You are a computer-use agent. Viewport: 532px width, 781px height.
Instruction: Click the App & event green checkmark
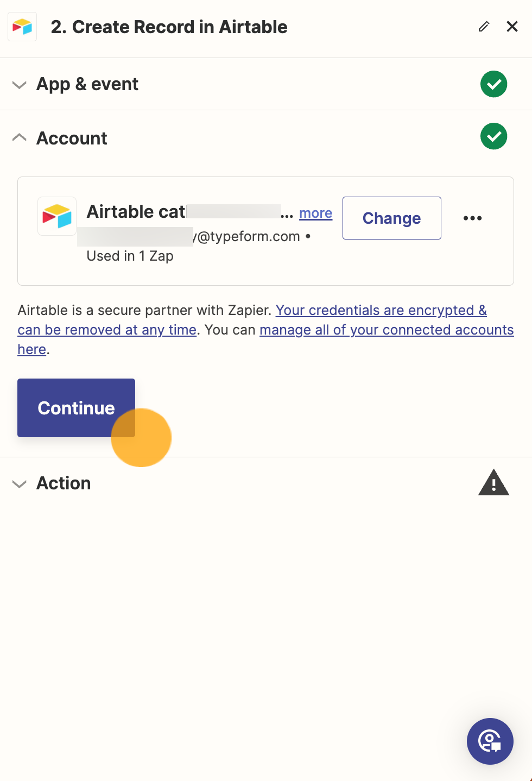pos(493,84)
